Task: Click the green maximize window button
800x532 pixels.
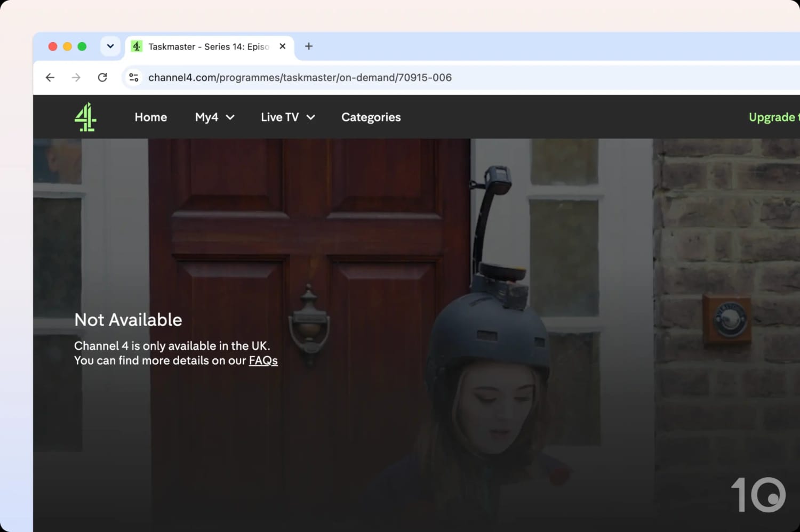Action: click(82, 46)
